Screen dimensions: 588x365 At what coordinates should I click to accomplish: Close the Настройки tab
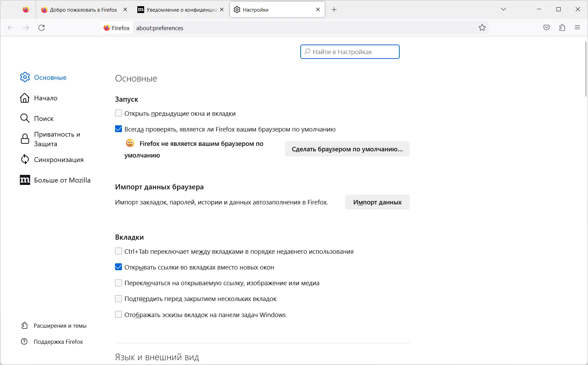coord(318,10)
